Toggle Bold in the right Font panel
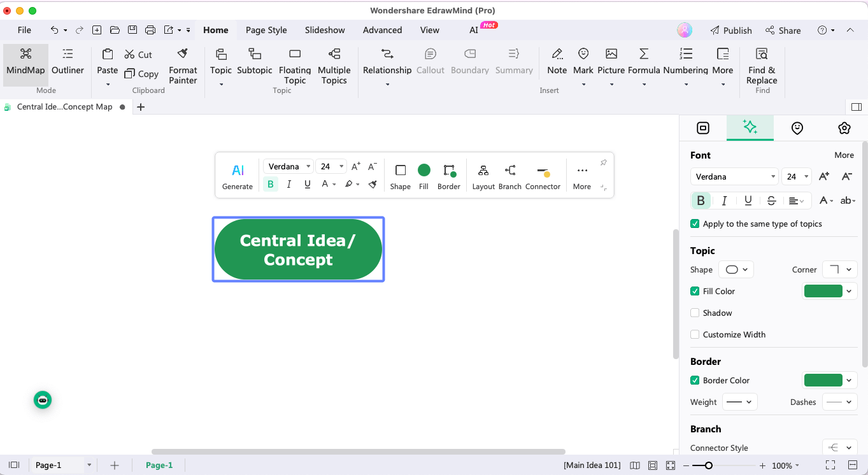Viewport: 868px width, 475px height. 701,201
